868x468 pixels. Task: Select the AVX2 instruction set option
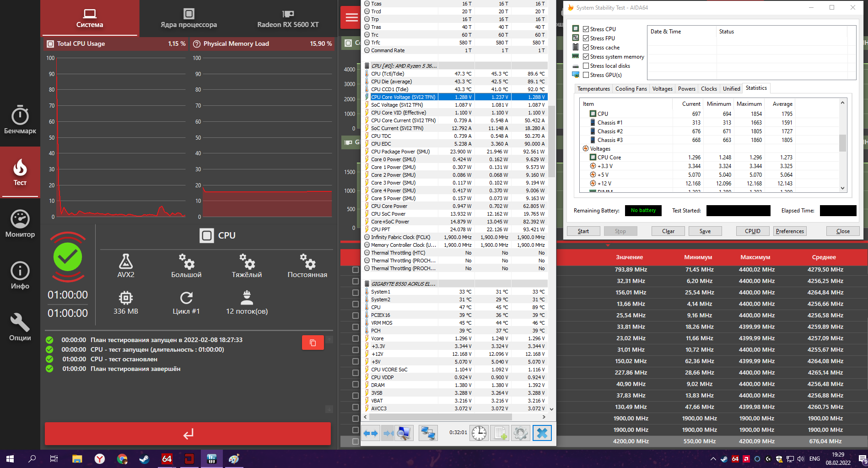126,266
